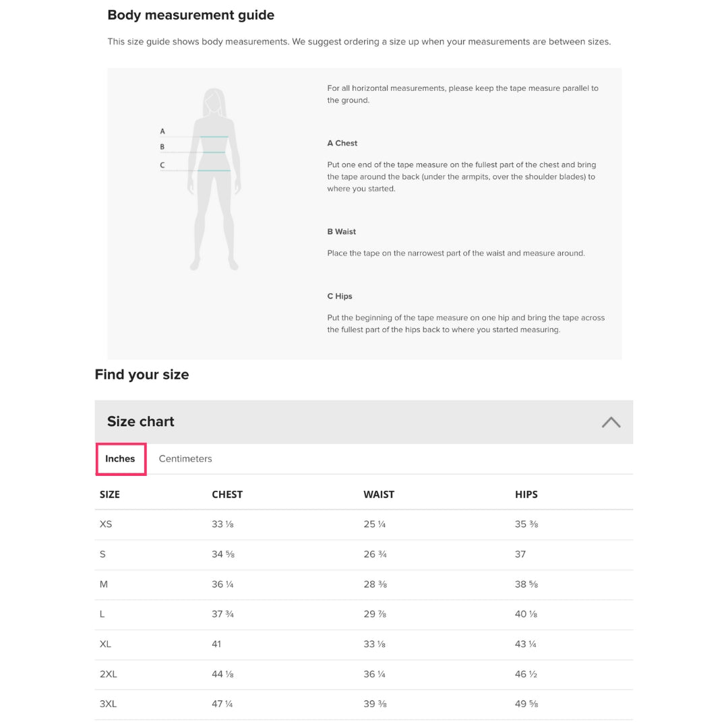The width and height of the screenshot is (728, 728).
Task: Click the HIPS column header
Action: pyautogui.click(x=526, y=495)
